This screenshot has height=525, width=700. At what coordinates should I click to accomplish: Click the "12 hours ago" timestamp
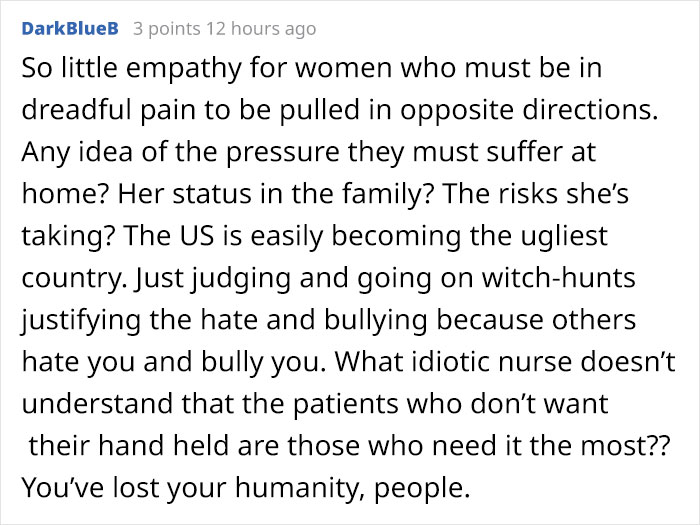tap(261, 29)
